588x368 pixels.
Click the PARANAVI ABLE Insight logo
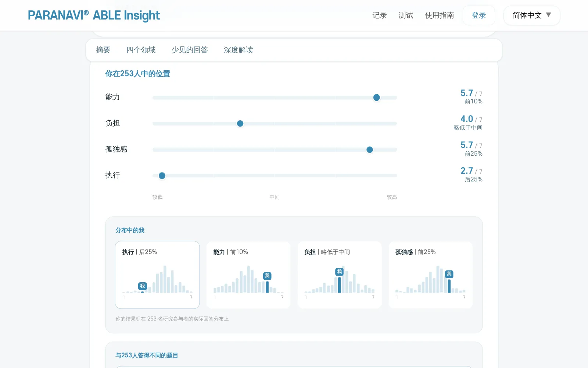point(94,15)
